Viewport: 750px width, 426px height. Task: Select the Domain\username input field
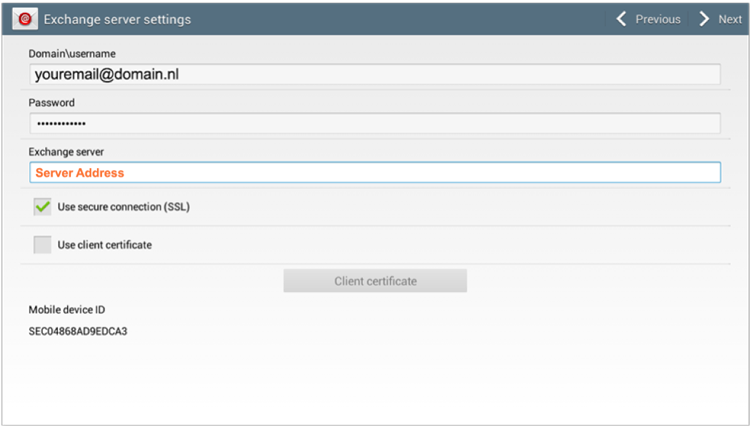(375, 74)
